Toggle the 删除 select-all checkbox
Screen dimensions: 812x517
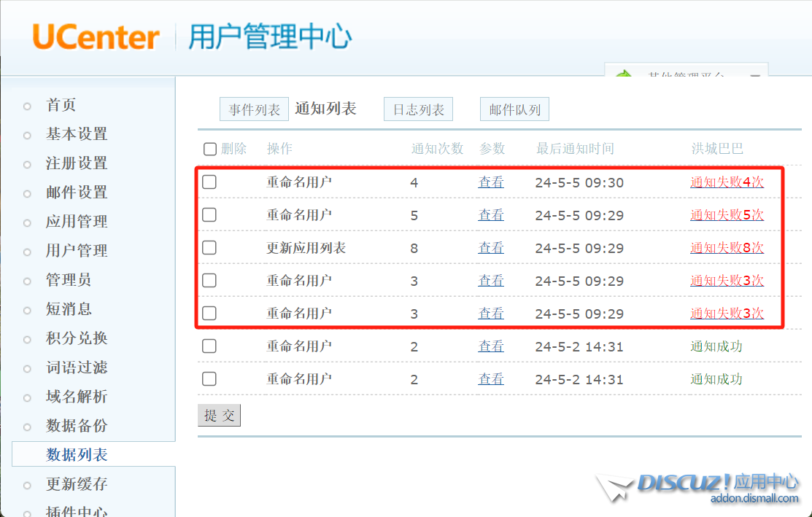pyautogui.click(x=209, y=149)
